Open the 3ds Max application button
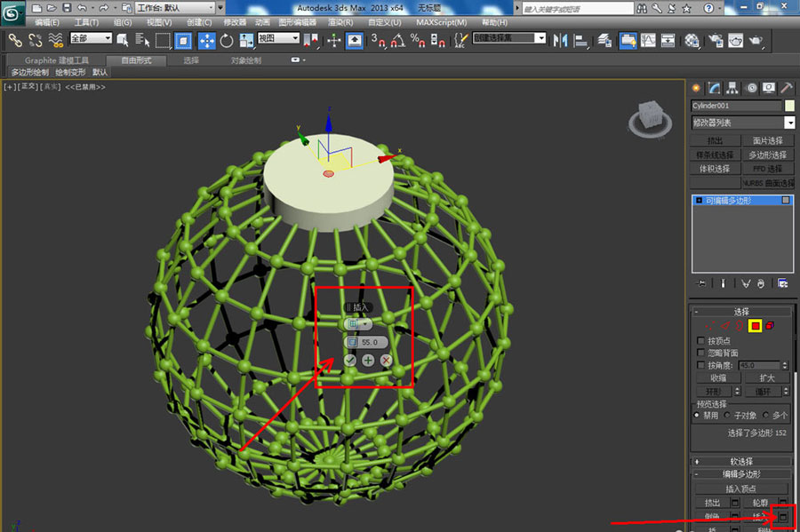The width and height of the screenshot is (800, 532). pyautogui.click(x=12, y=13)
